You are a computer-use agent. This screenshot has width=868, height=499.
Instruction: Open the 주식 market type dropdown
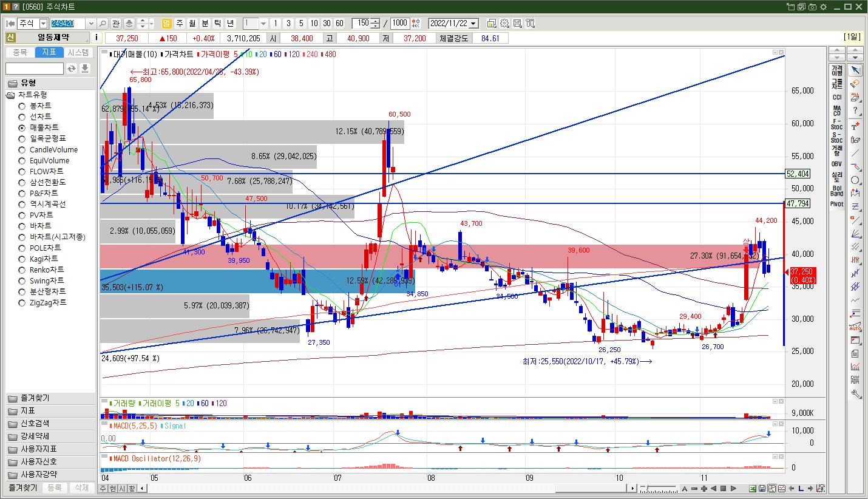[43, 23]
